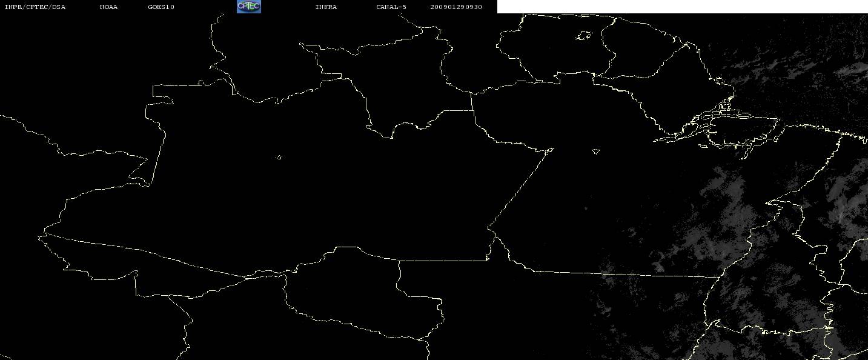Select the INPE/CPTEC/DSA header text
The width and height of the screenshot is (868, 360).
click(x=35, y=7)
